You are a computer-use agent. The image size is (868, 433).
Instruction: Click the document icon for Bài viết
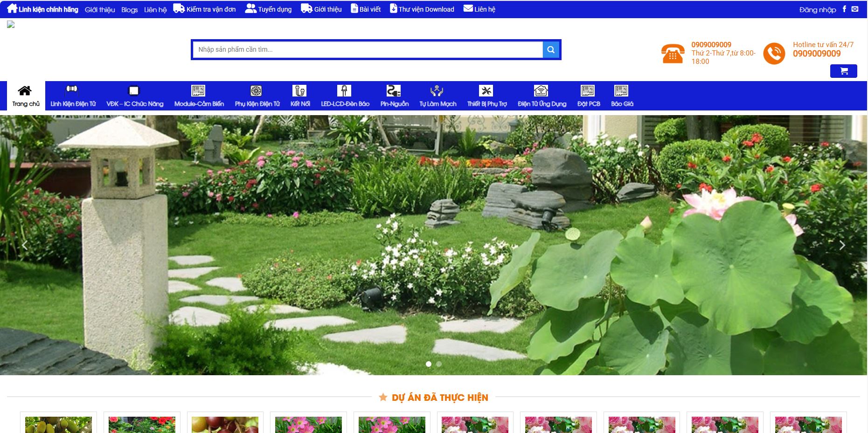point(354,8)
